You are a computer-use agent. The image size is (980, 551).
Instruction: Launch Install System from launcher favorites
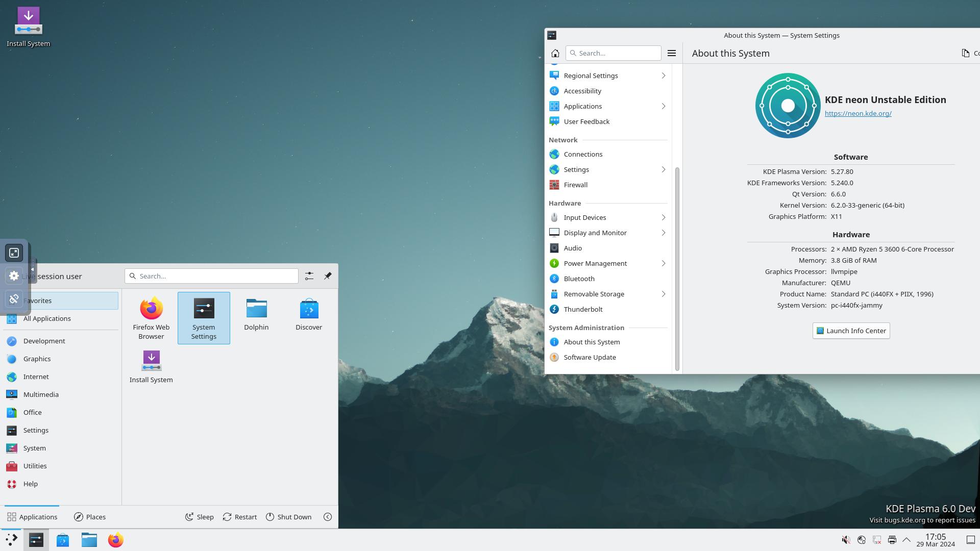151,367
